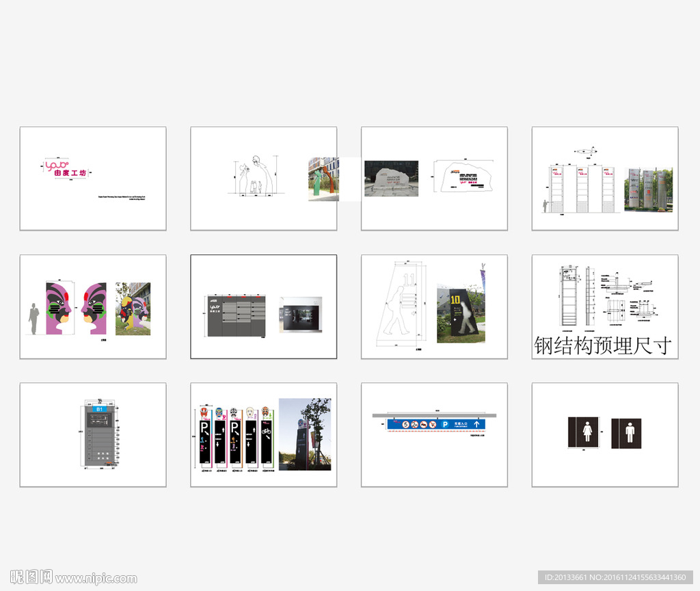Click the 钢结构预埋尺寸 heading text

603,345
